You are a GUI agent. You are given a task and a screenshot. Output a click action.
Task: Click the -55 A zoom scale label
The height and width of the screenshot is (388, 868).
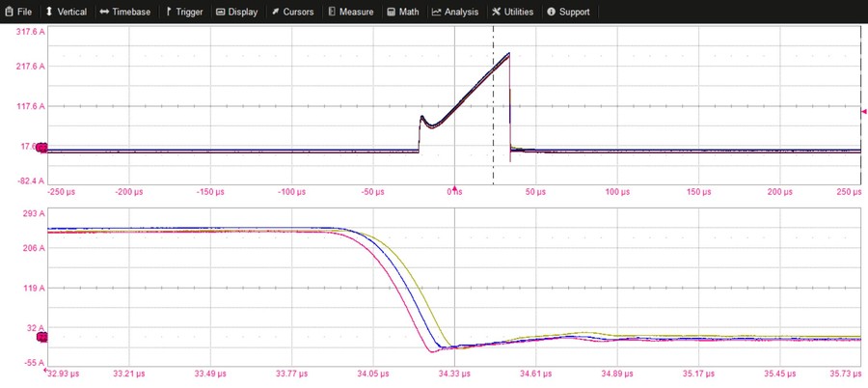[x=36, y=363]
